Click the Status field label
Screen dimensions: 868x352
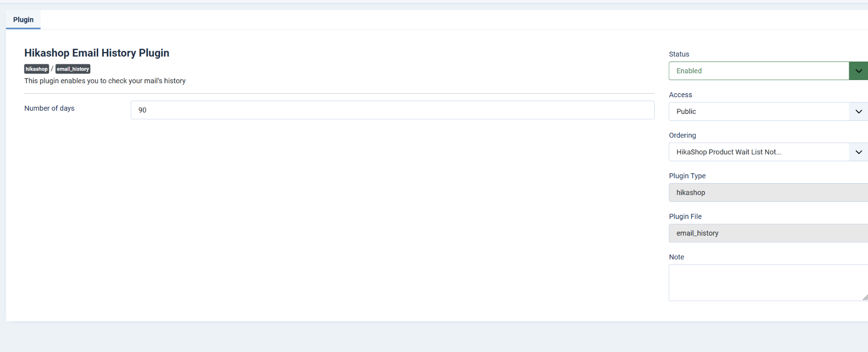679,54
